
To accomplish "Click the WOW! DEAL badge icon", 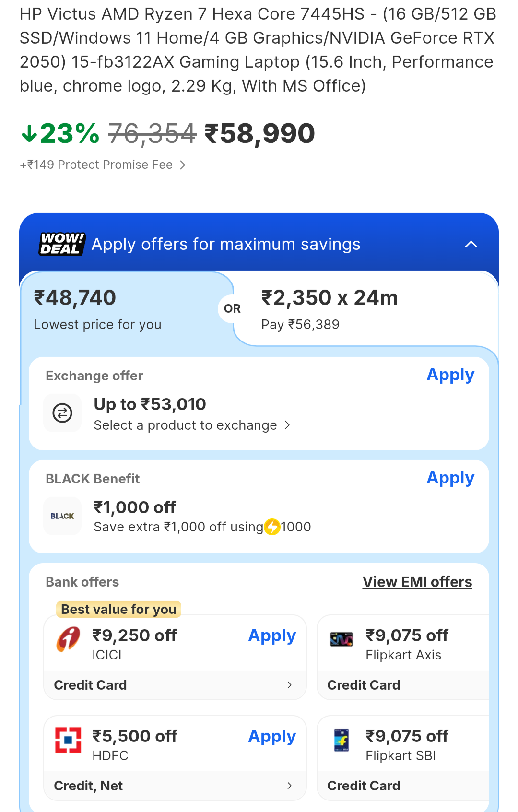I will (62, 244).
